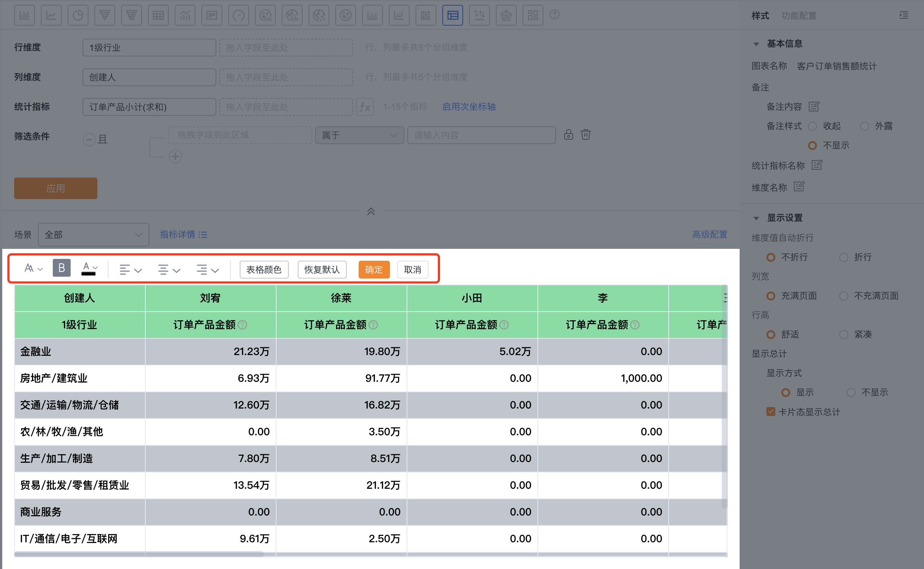Screen dimensions: 924x569
Task: Collapse the 基本信息 section
Action: click(x=756, y=44)
